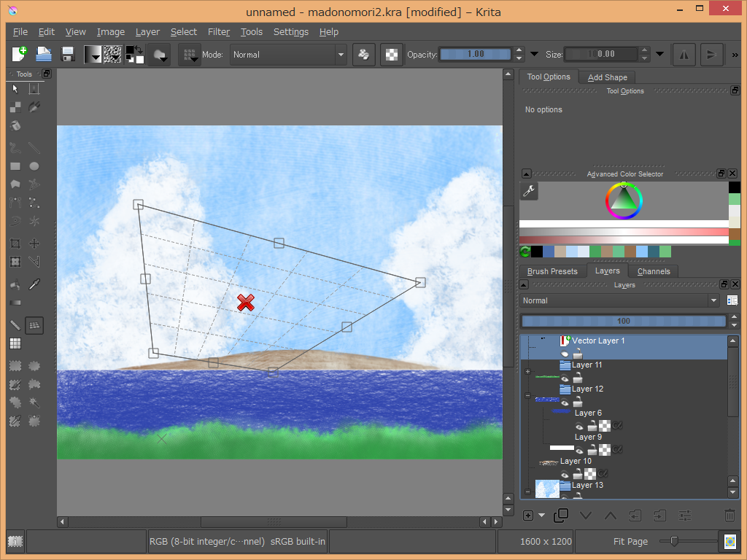Toggle visibility of Vector Layer 1
The image size is (747, 560).
(565, 354)
